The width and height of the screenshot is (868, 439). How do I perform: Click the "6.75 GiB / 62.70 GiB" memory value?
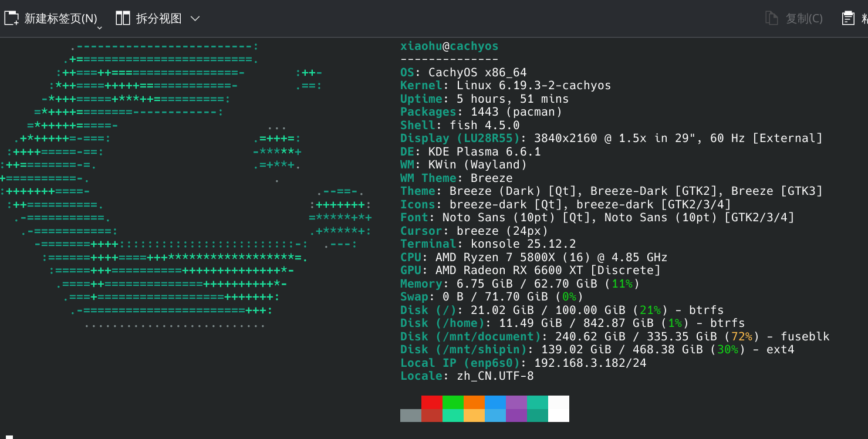point(527,284)
